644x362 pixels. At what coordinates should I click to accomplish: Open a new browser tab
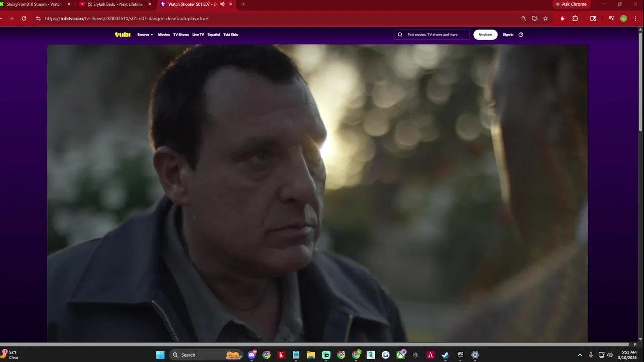point(243,4)
